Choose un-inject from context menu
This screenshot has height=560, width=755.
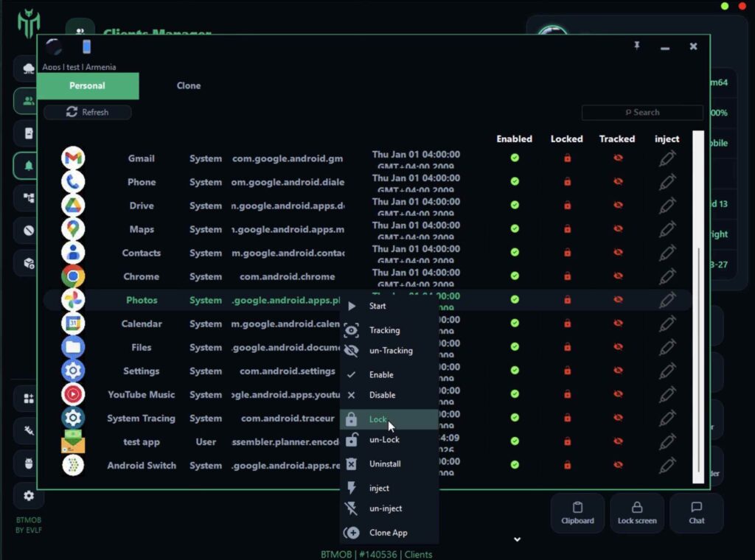tap(389, 508)
